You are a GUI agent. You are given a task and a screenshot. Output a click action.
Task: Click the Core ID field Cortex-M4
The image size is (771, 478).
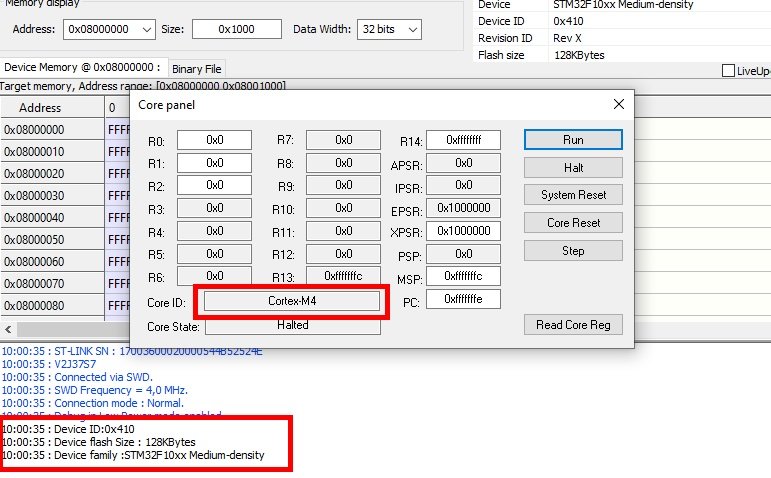pyautogui.click(x=292, y=301)
